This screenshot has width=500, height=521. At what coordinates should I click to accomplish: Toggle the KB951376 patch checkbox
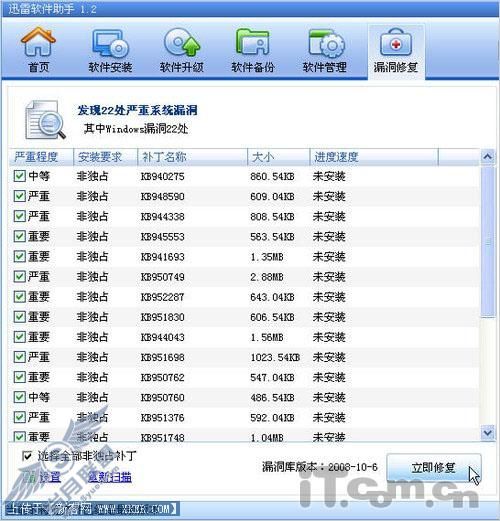click(x=20, y=417)
